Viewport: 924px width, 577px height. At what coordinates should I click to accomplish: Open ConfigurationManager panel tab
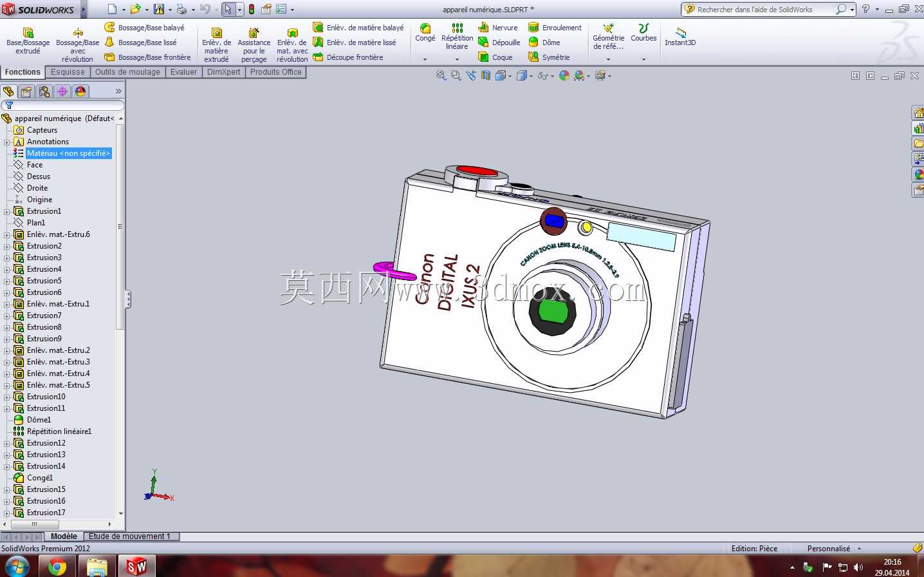(44, 91)
